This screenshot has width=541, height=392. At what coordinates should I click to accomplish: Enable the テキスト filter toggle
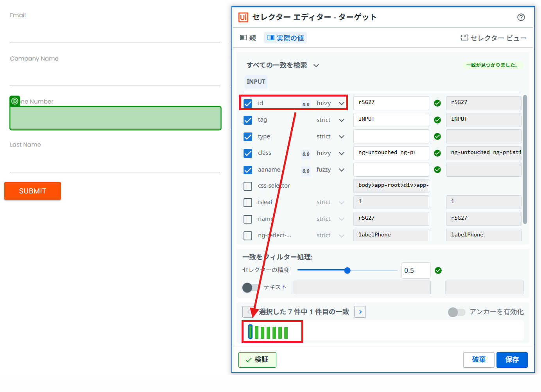[250, 288]
